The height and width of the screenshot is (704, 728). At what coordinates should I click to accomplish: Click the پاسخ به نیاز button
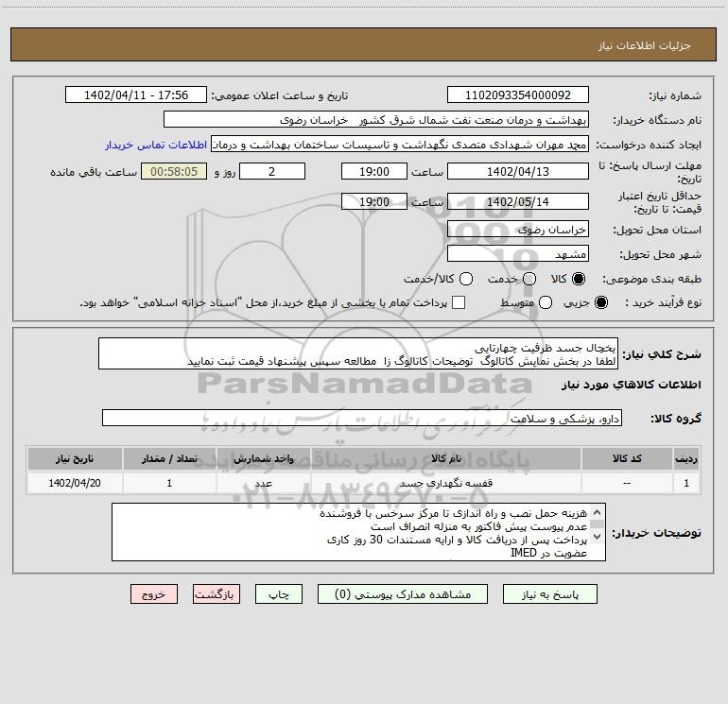[x=549, y=594]
